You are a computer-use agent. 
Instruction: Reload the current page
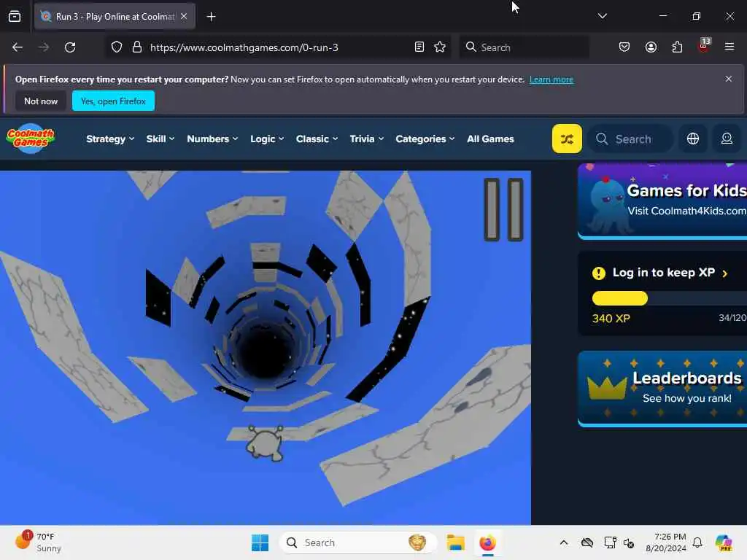70,47
